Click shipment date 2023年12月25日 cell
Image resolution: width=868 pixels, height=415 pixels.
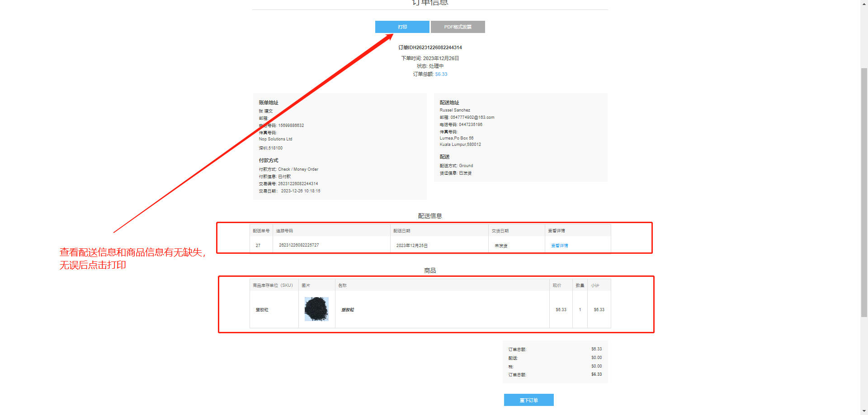412,246
